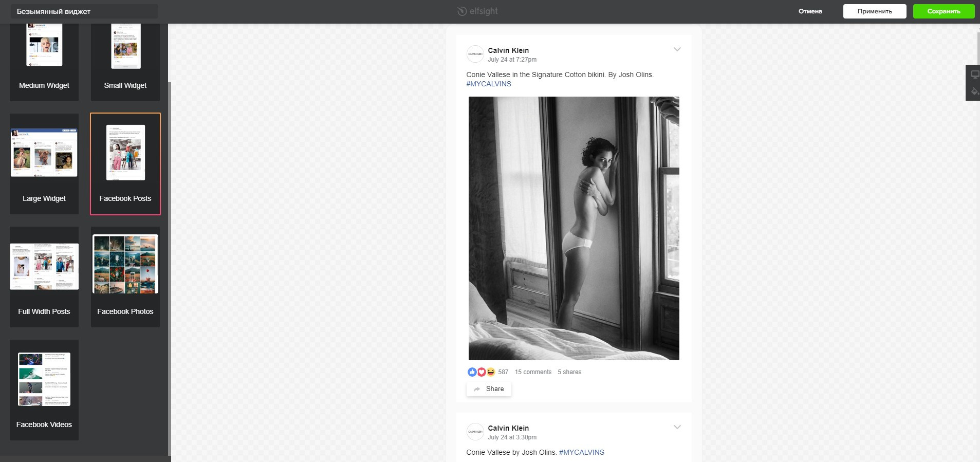Open the paint bucket style icon
The width and height of the screenshot is (980, 462).
coord(974,91)
